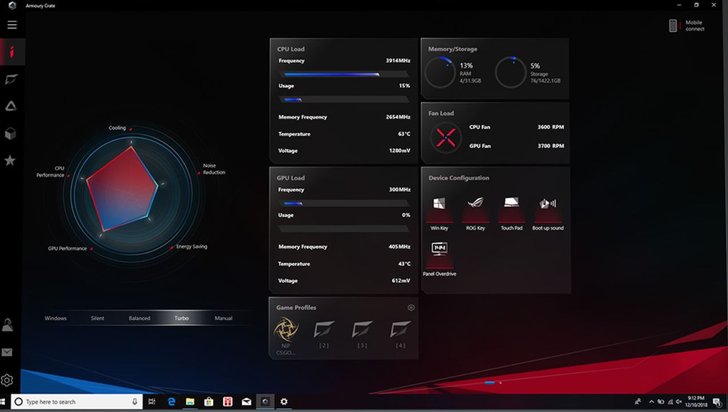Open Microsoft Store from the taskbar

209,402
